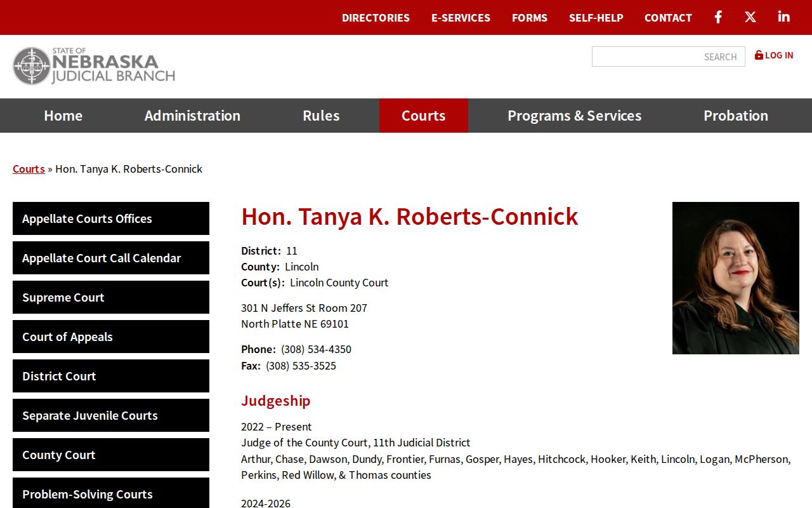Click the Hon. Tanya K. Roberts-Connick heading
Viewport: 812px width, 508px height.
tap(410, 217)
